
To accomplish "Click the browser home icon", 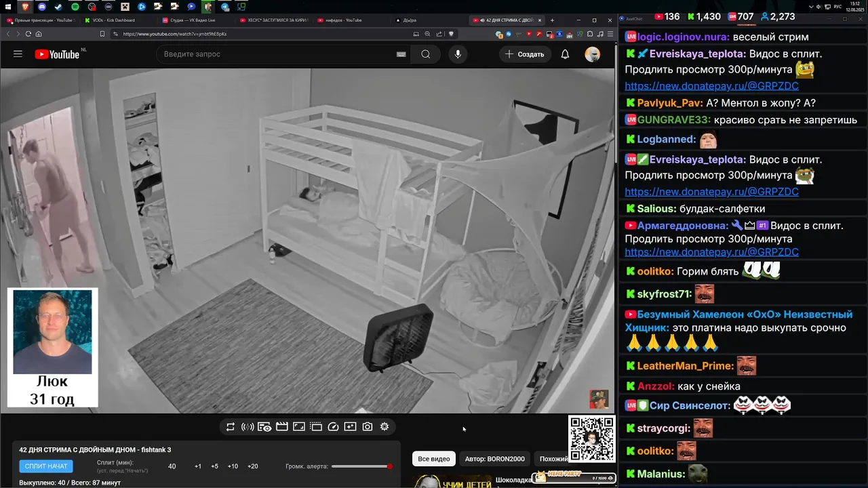I will [x=39, y=34].
